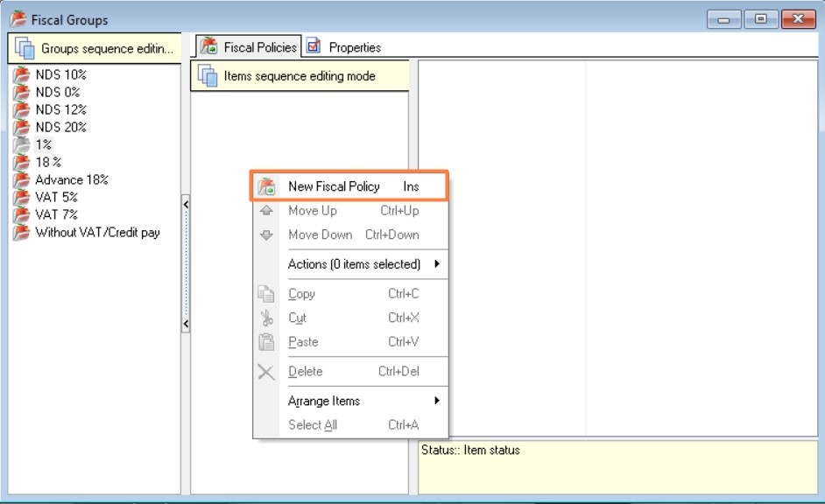825x504 pixels.
Task: Click the Groups sequence editing icon
Action: (x=24, y=49)
